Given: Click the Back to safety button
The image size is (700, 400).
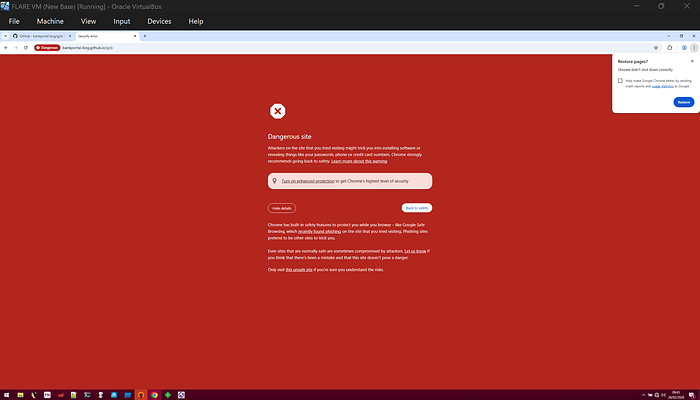Looking at the screenshot, I should (417, 208).
